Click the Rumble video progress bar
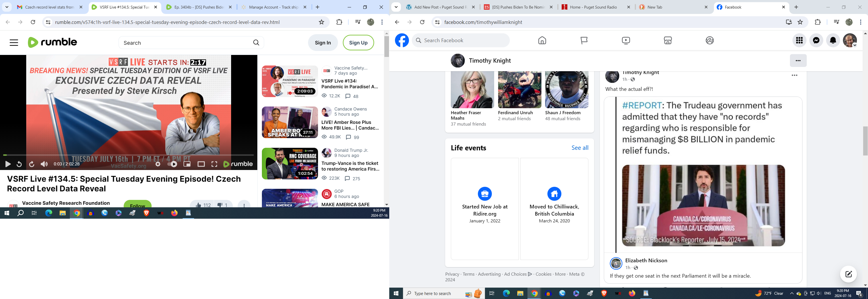Screen dimensions: 868x299 (128, 155)
